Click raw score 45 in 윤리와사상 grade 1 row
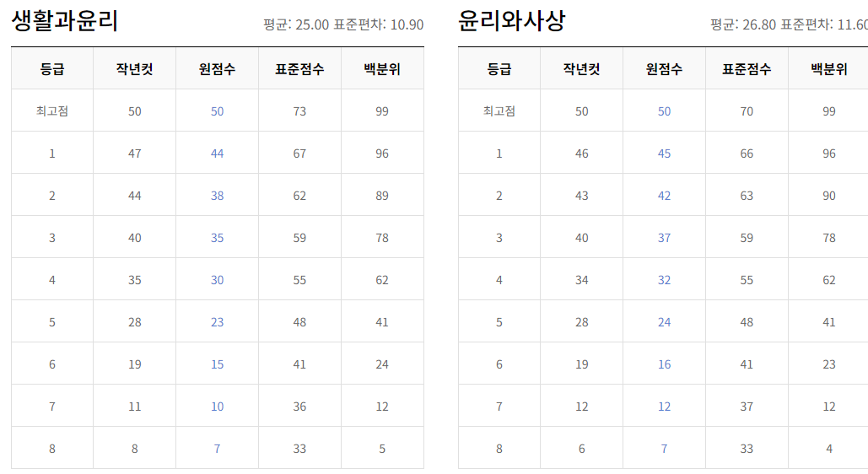The width and height of the screenshot is (868, 474). (x=664, y=154)
